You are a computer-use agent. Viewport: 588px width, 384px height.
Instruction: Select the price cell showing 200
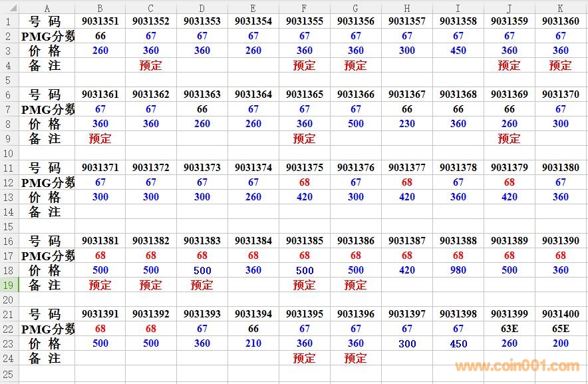click(560, 343)
